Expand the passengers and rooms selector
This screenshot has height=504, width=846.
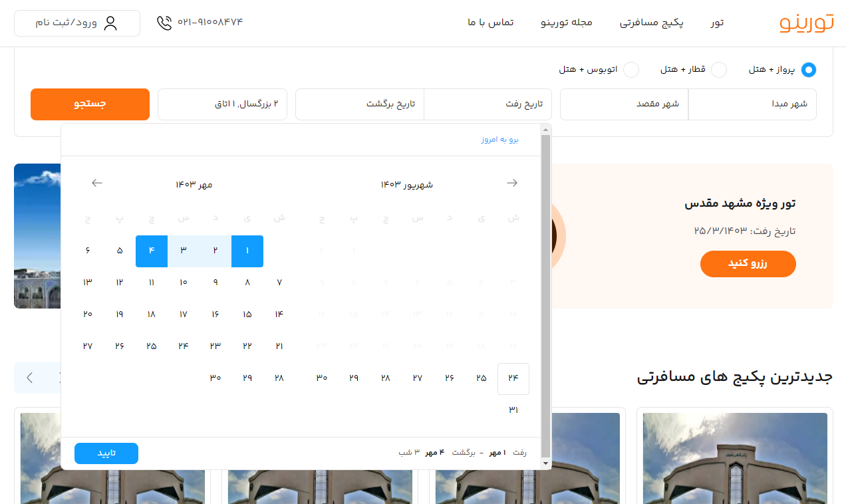click(x=222, y=104)
